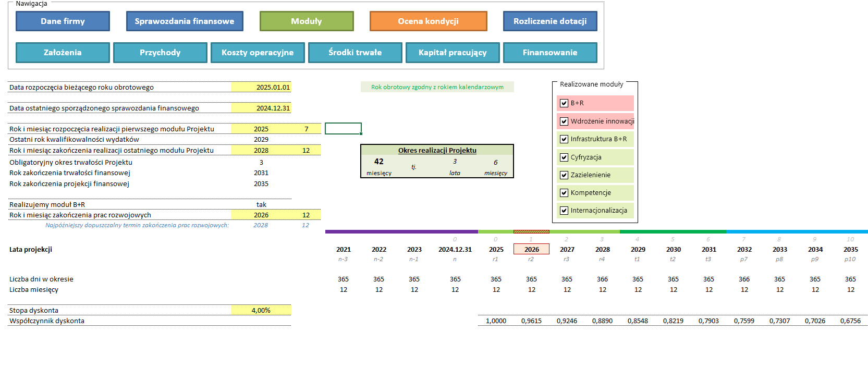The image size is (868, 368).
Task: Toggle the Wdrożenie innowacji checkbox
Action: coord(564,121)
